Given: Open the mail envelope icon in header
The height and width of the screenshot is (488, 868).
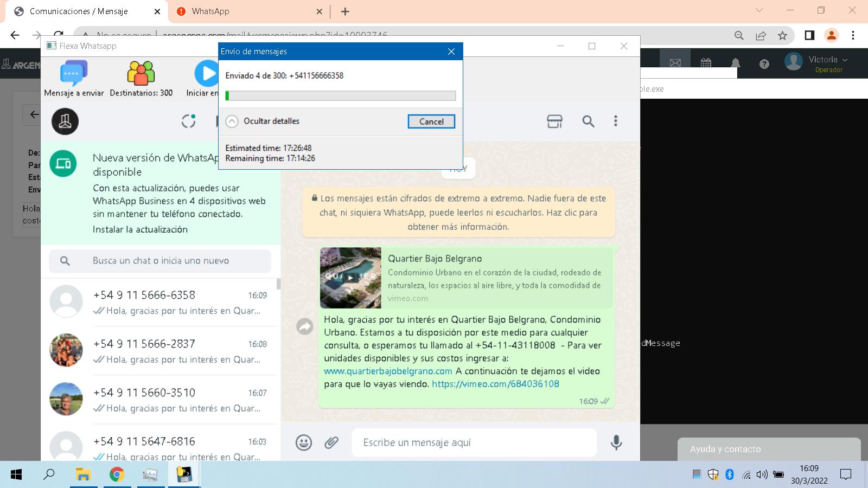Looking at the screenshot, I should click(x=675, y=63).
